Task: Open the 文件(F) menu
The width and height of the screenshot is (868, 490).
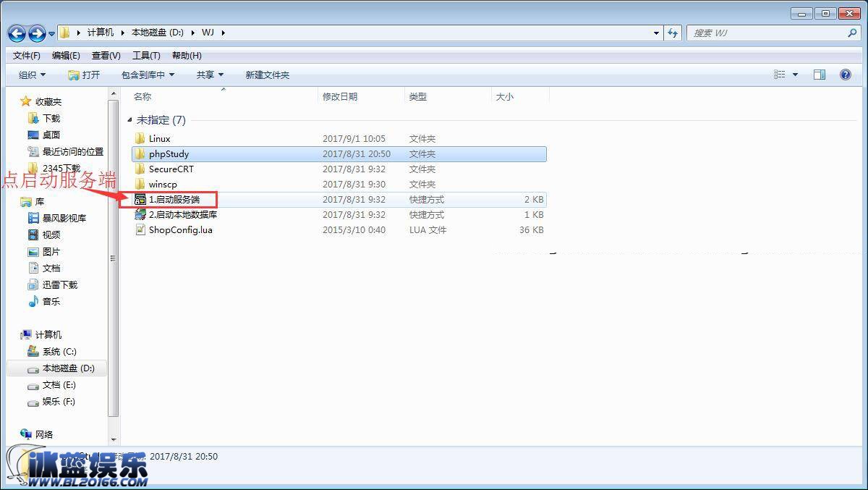Action: 27,56
